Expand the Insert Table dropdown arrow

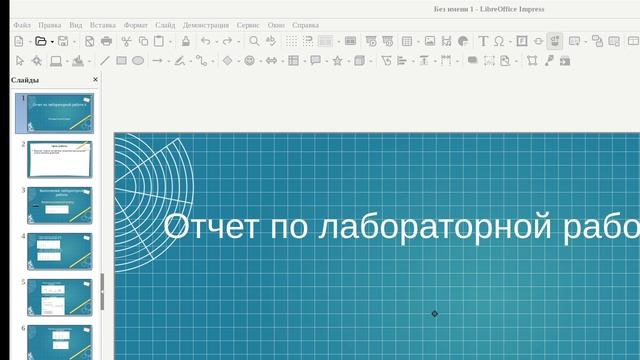[x=418, y=42]
